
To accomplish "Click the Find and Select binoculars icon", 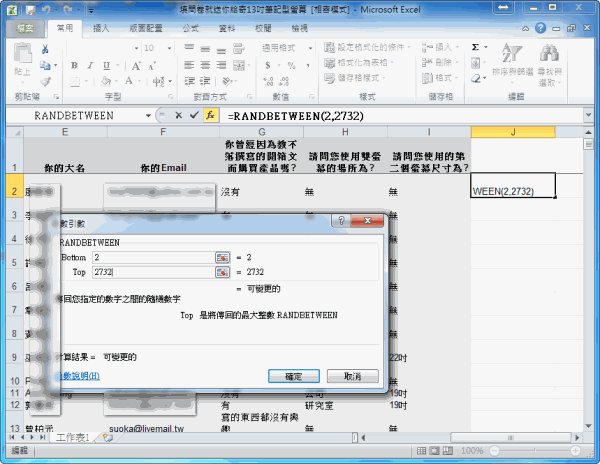I will [549, 52].
